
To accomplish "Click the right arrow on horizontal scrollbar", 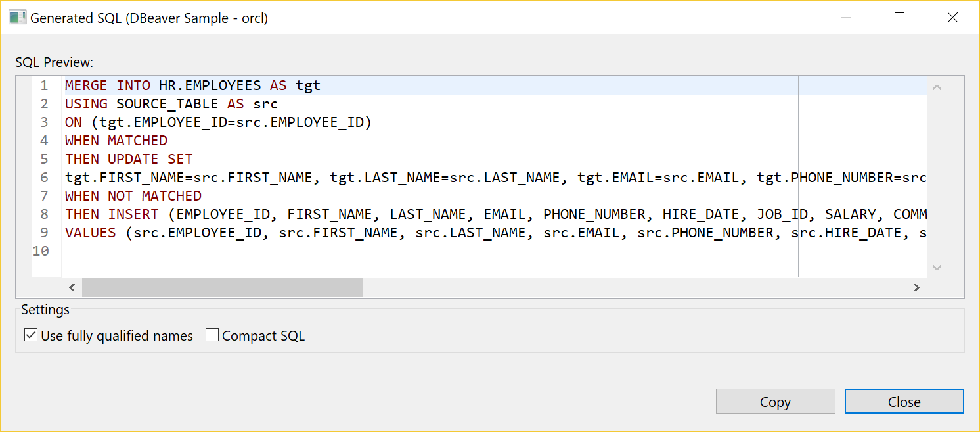I will (916, 287).
